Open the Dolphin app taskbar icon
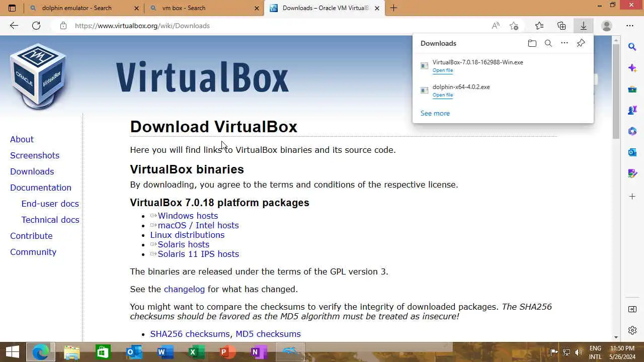 (290, 352)
